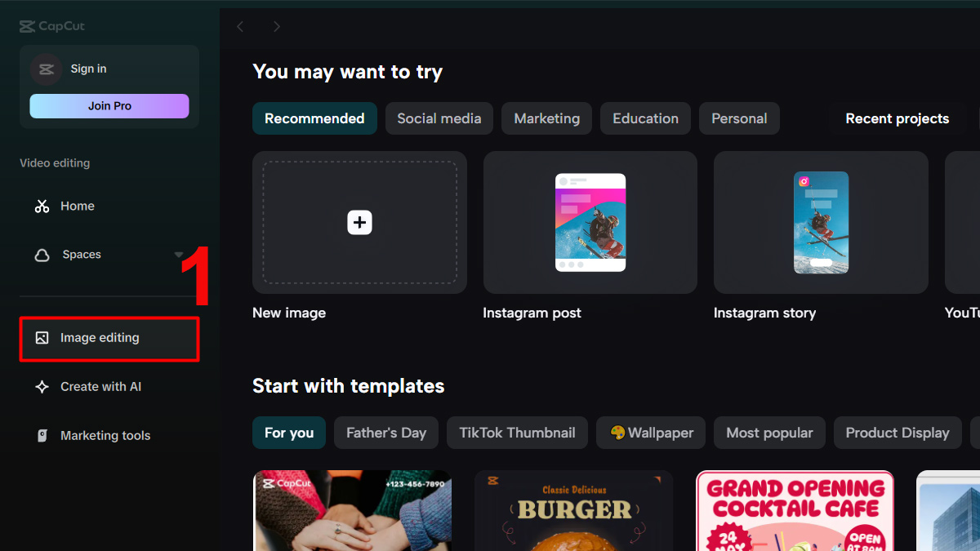Open the Instagram story preset thumbnail
The height and width of the screenshot is (551, 980).
(x=821, y=222)
